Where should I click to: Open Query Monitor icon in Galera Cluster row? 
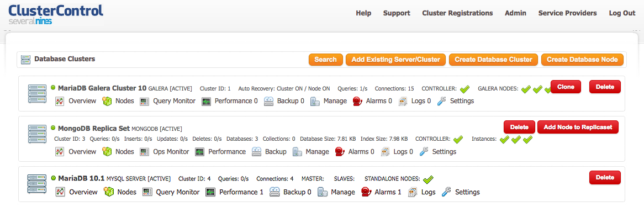(x=145, y=101)
